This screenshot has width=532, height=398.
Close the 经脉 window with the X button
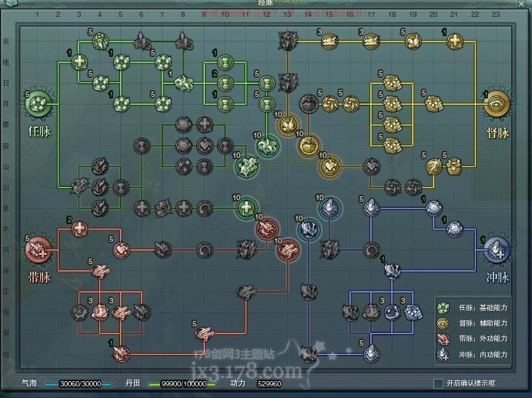pyautogui.click(x=521, y=4)
